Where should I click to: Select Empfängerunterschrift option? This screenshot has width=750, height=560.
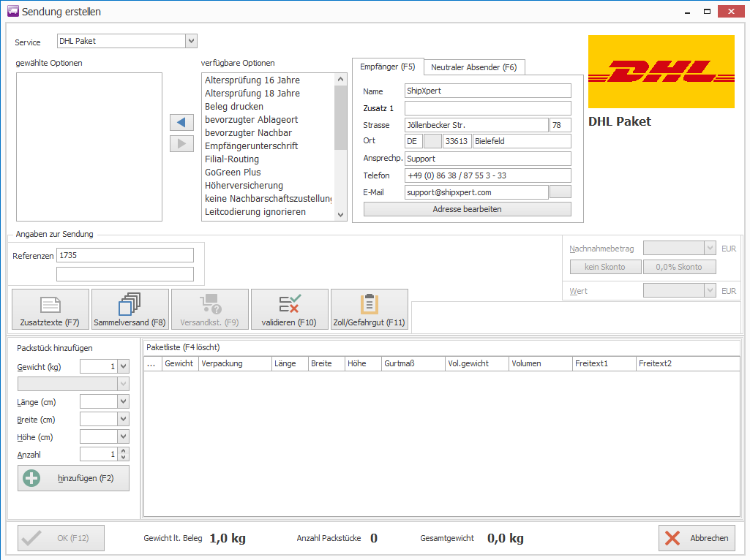[x=268, y=145]
